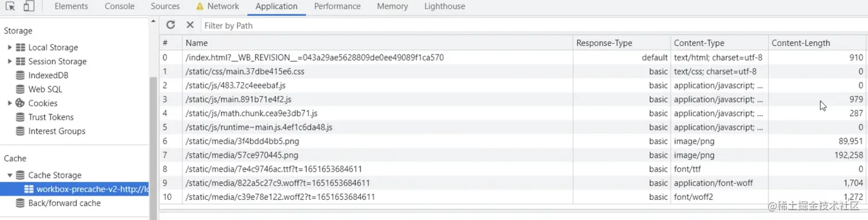The width and height of the screenshot is (868, 220).
Task: Select the /static/css/main.37dbe415e6.css row
Action: 513,72
